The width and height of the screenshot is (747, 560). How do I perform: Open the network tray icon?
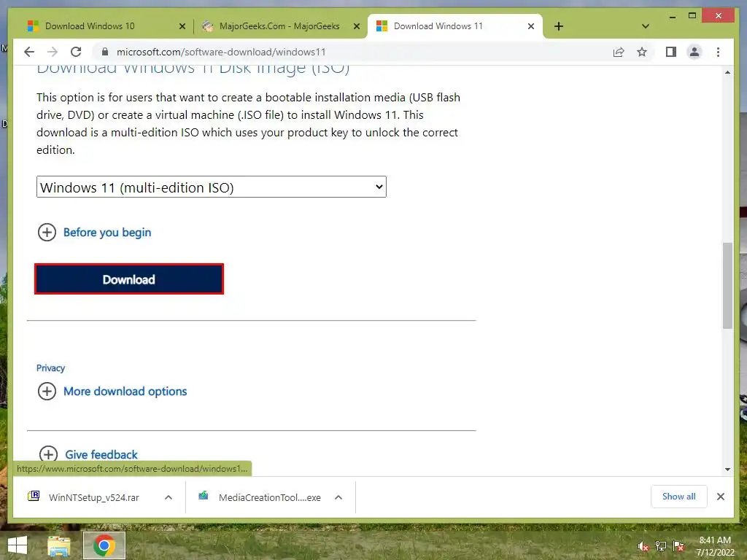(x=661, y=546)
